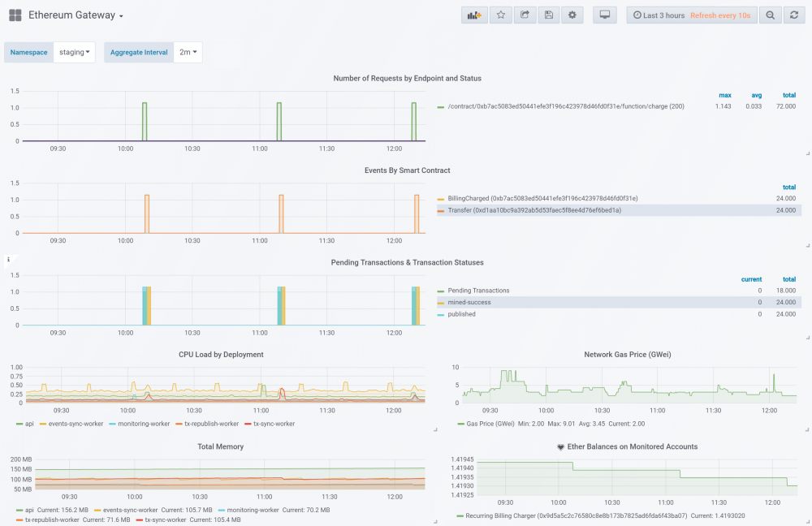812x526 pixels.
Task: Toggle tx-sync-worker in CPU Load legend
Action: 274,424
